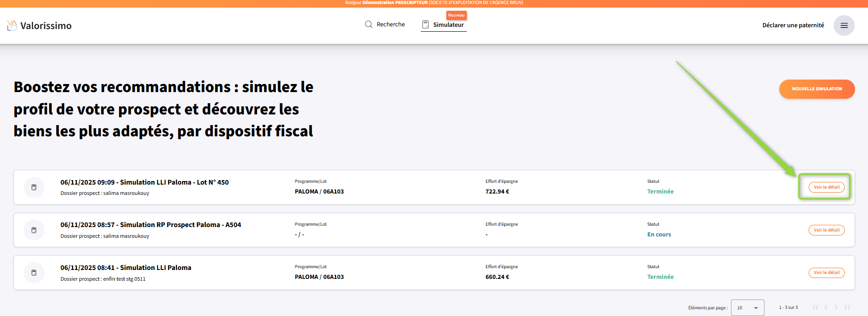Switch to the Simulateur tab
This screenshot has width=868, height=316.
[x=448, y=25]
